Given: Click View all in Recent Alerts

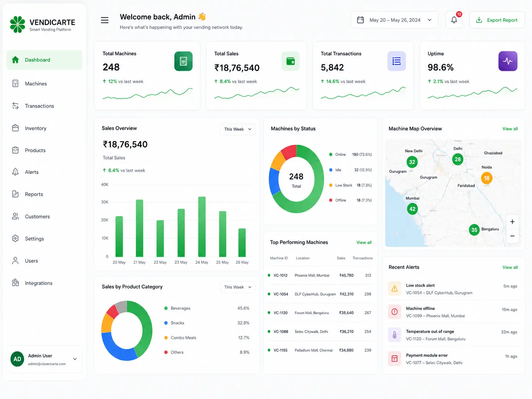Looking at the screenshot, I should pyautogui.click(x=510, y=267).
